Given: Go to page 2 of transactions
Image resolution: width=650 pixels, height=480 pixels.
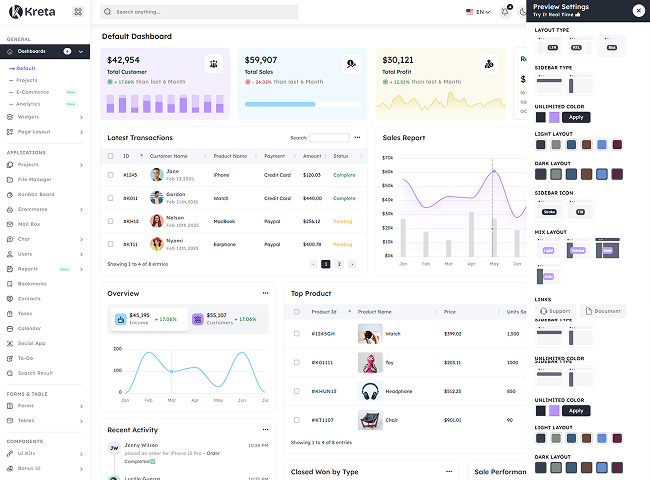Looking at the screenshot, I should tap(339, 264).
